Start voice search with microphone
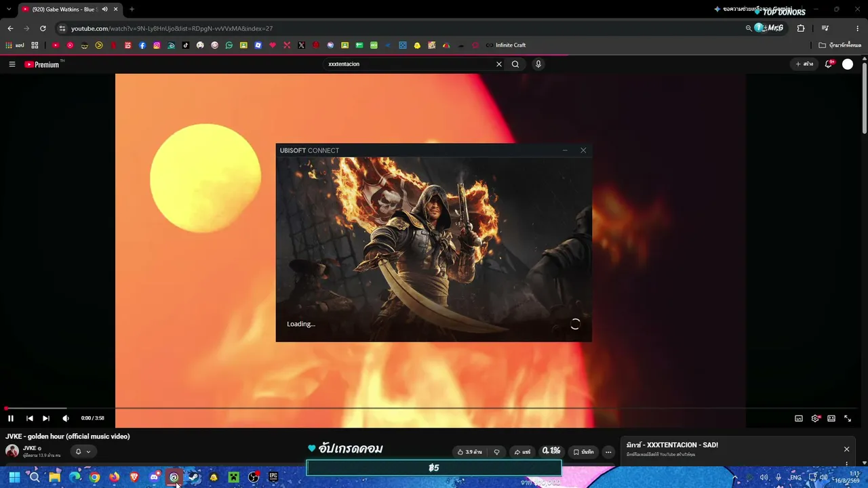Image resolution: width=868 pixels, height=488 pixels. [x=538, y=64]
